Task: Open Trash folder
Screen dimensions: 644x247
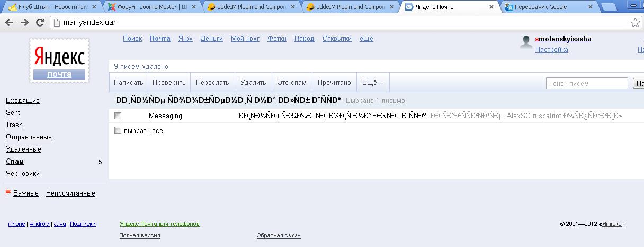Action: point(14,125)
